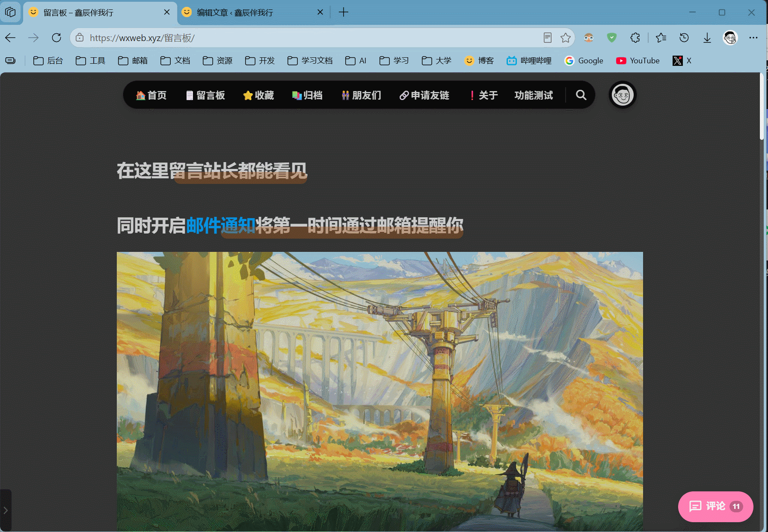
Task: Bookmark this page with the star icon
Action: pyautogui.click(x=566, y=38)
